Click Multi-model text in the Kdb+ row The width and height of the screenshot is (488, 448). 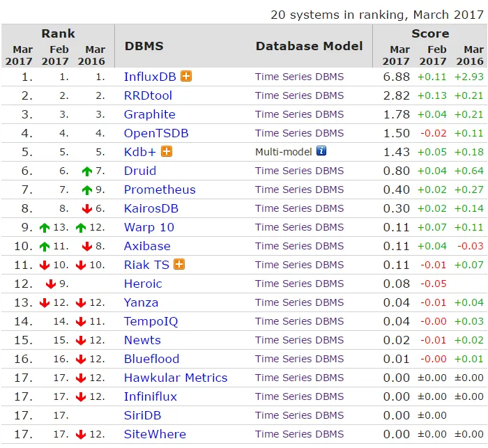click(283, 152)
